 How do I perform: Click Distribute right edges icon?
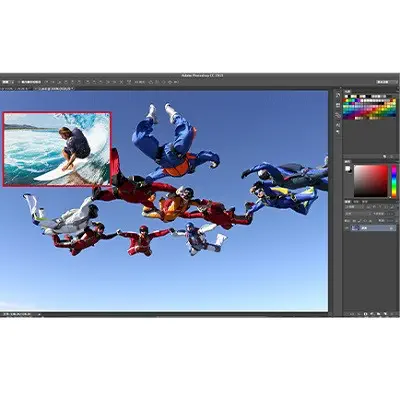(x=121, y=82)
